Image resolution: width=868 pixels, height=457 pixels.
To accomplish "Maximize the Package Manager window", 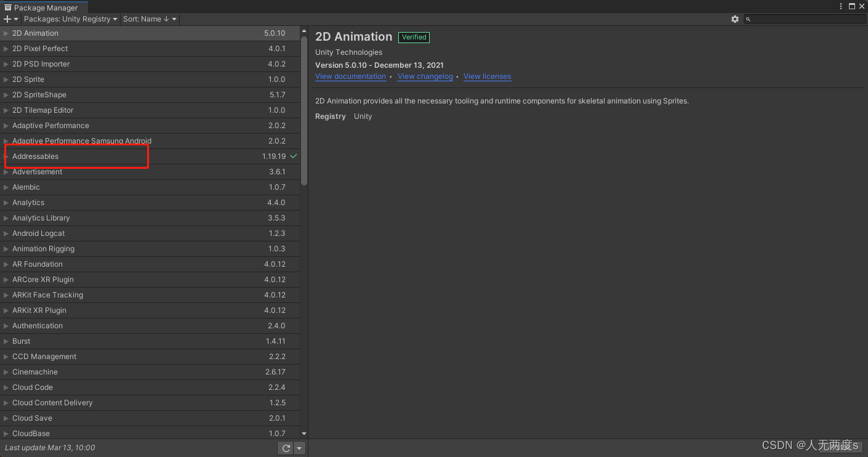I will click(x=852, y=6).
